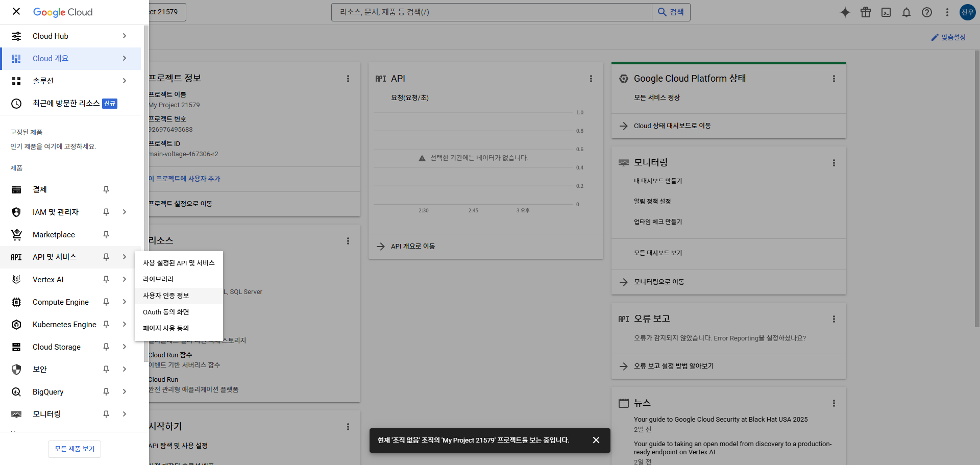Pin API 및 서비스 product
The image size is (980, 465).
pos(106,257)
